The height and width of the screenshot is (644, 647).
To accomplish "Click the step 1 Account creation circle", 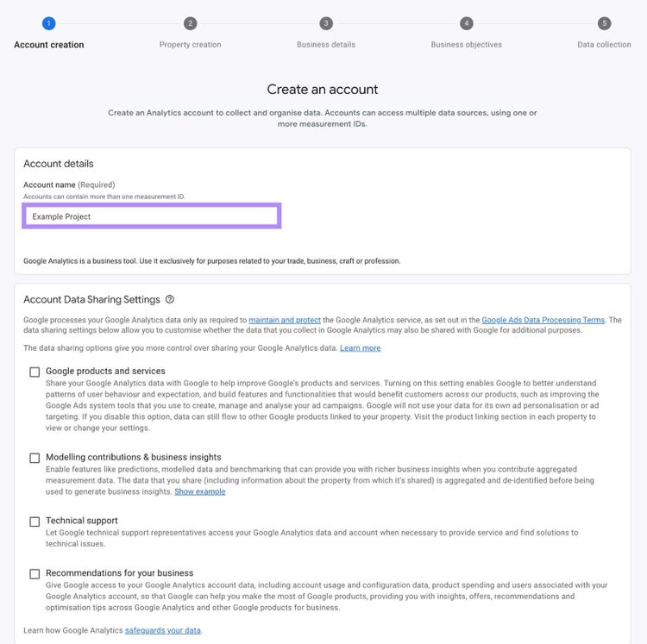I will pos(48,23).
